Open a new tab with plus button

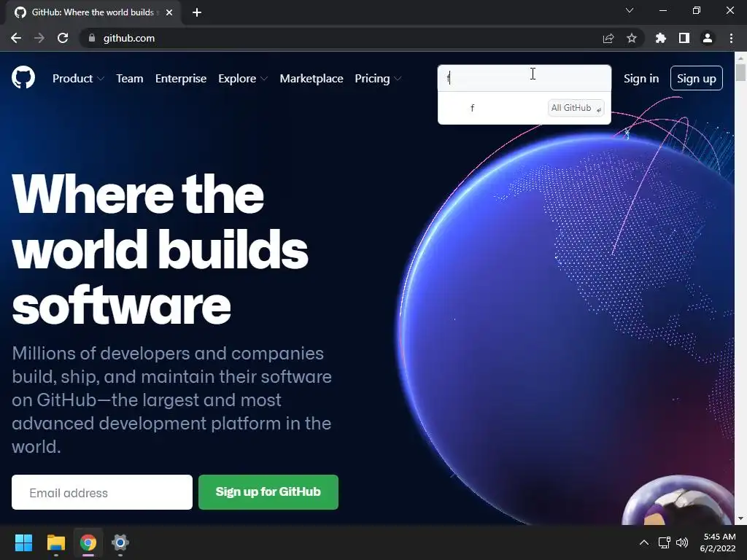pyautogui.click(x=197, y=12)
